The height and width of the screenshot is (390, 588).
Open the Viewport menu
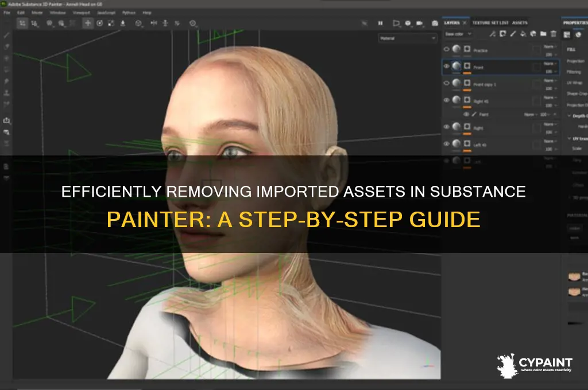(x=82, y=13)
